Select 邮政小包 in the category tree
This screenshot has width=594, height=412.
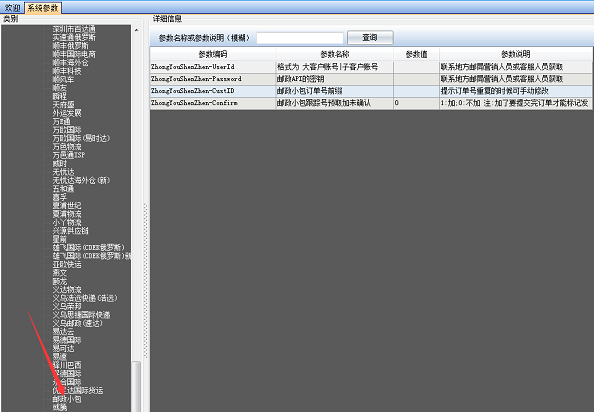pos(67,399)
